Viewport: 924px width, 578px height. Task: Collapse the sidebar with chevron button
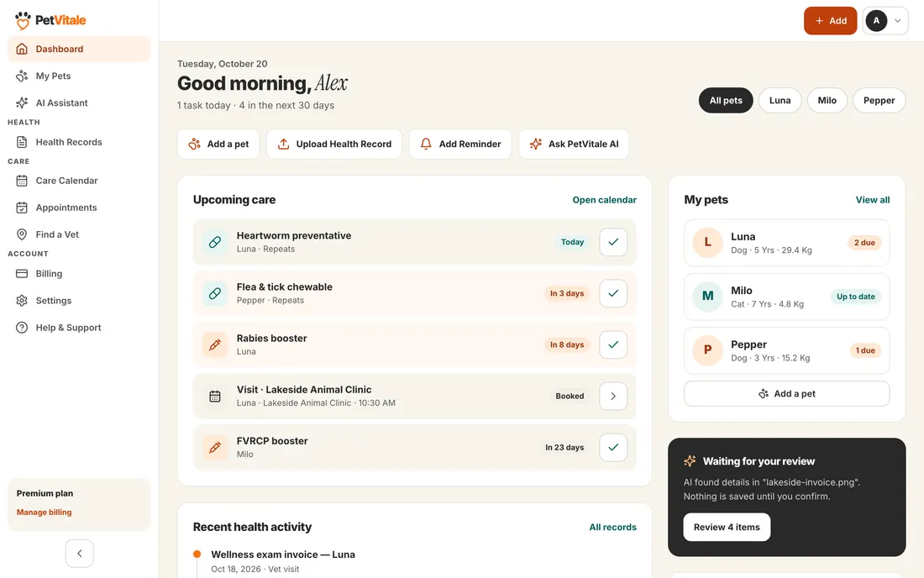pyautogui.click(x=80, y=554)
